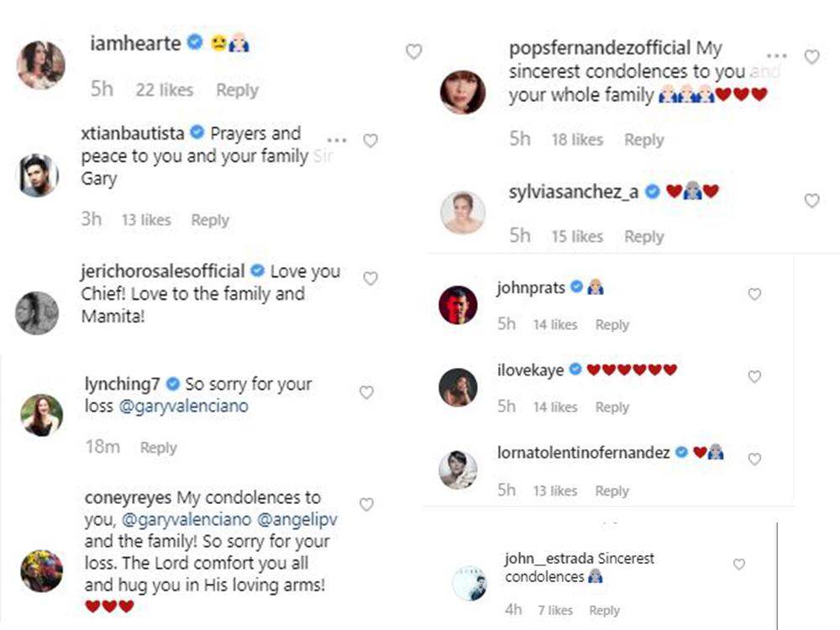Image resolution: width=840 pixels, height=630 pixels.
Task: Heart the coneyreyes condolences comment
Action: tap(366, 505)
